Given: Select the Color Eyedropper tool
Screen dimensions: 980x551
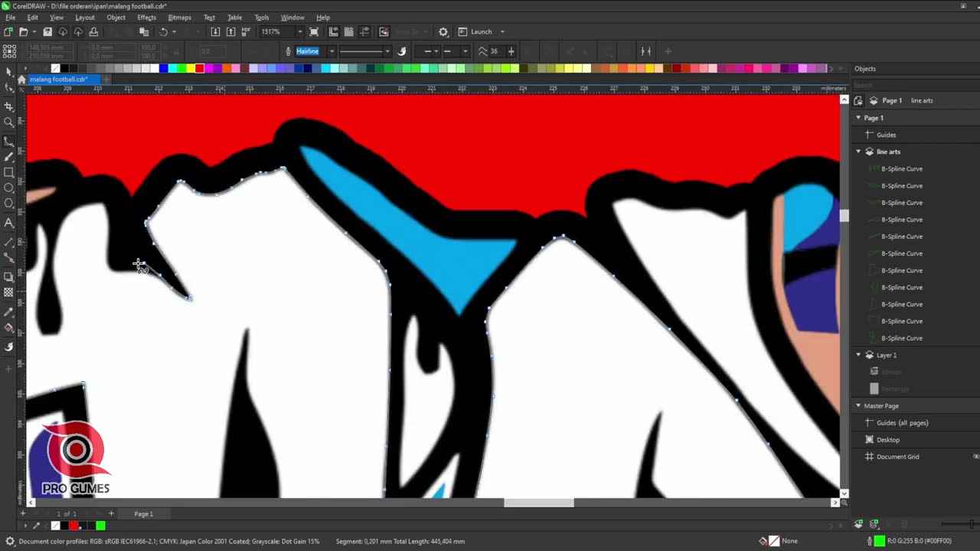Looking at the screenshot, I should 8,311.
